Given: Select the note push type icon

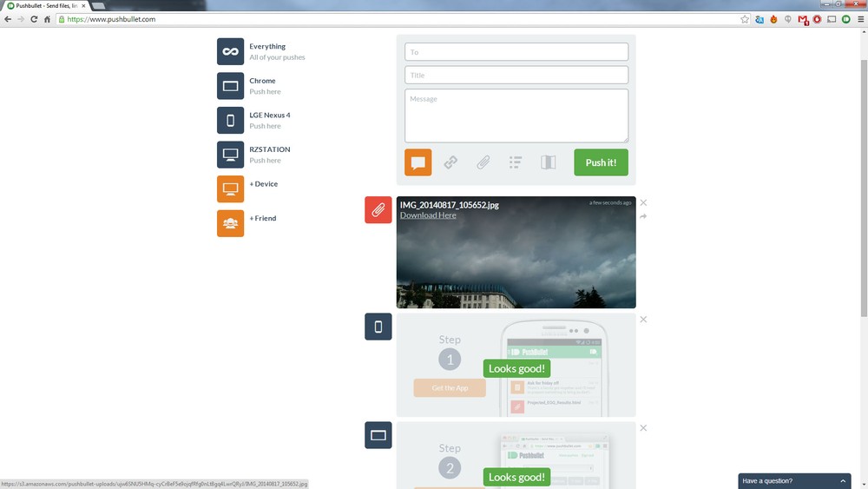Looking at the screenshot, I should pyautogui.click(x=418, y=162).
